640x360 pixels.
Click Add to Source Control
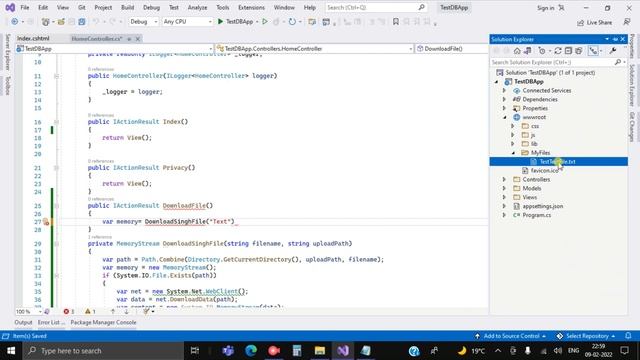(x=511, y=336)
